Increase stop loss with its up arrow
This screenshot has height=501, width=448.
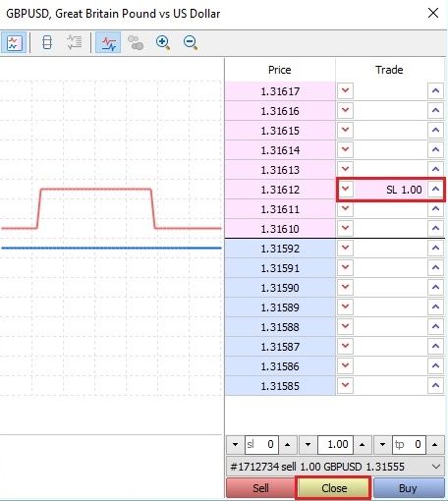[x=288, y=444]
